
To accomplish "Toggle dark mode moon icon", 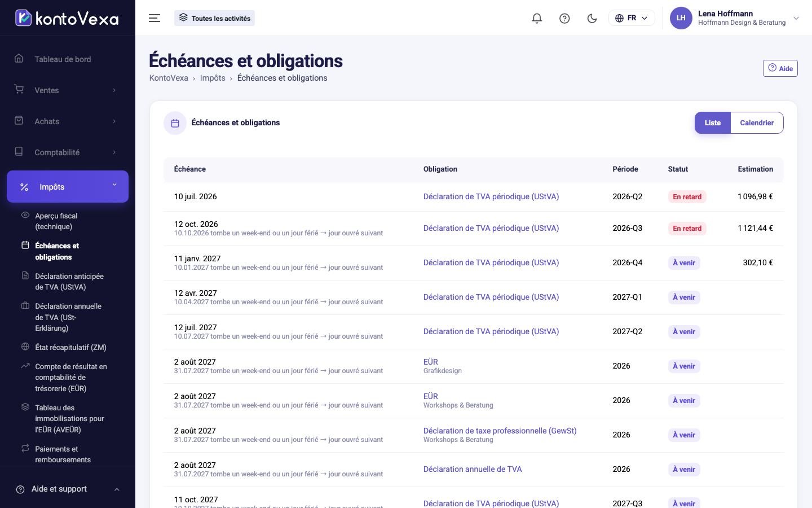I will [x=592, y=18].
